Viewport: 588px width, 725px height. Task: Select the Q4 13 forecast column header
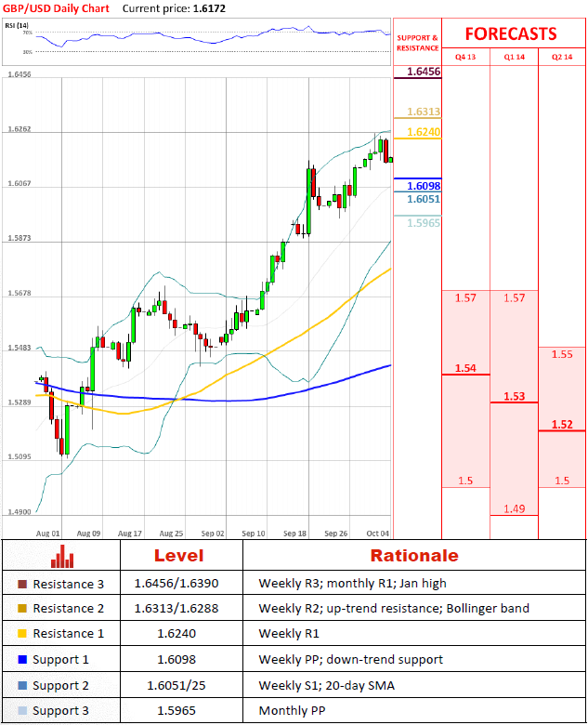point(465,57)
